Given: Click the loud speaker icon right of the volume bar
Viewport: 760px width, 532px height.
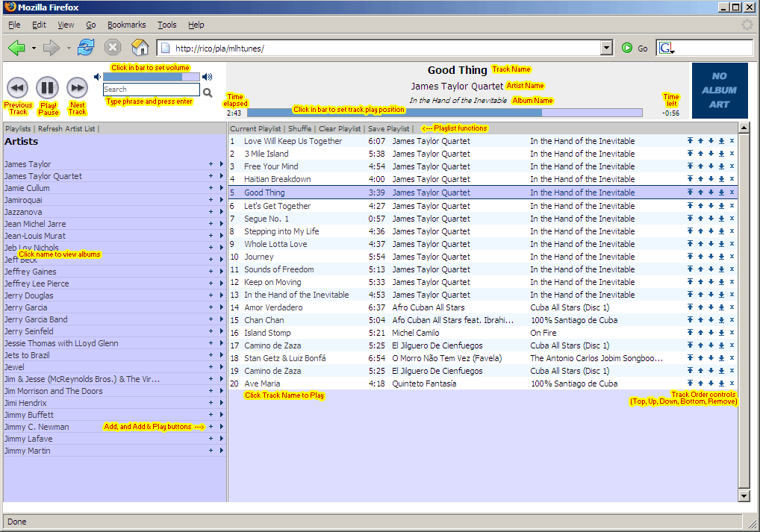Looking at the screenshot, I should tap(208, 77).
